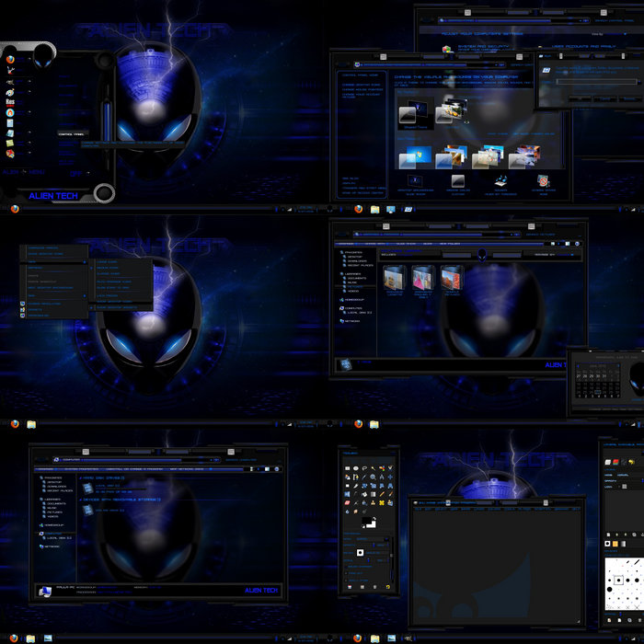Toggle Align icons to grid in View submenu
The height and width of the screenshot is (644, 644).
coord(113,287)
